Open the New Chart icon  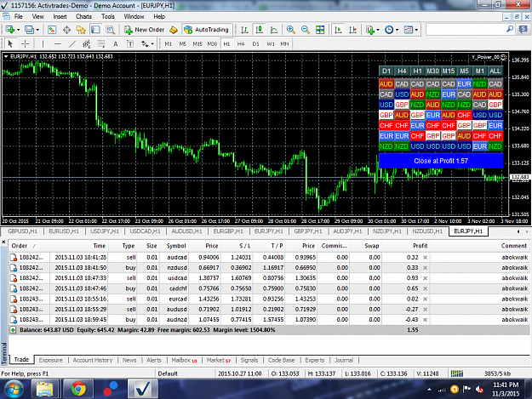[9, 30]
